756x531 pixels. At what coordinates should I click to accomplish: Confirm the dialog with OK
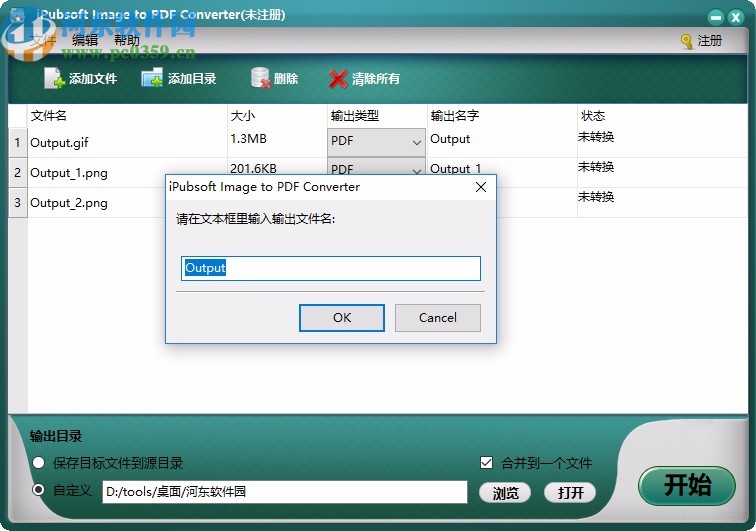[342, 318]
